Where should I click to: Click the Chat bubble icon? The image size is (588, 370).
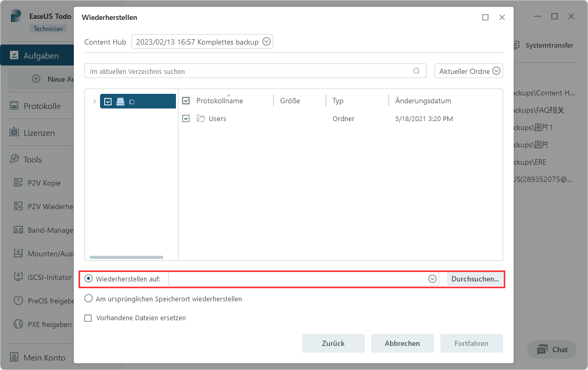[542, 350]
